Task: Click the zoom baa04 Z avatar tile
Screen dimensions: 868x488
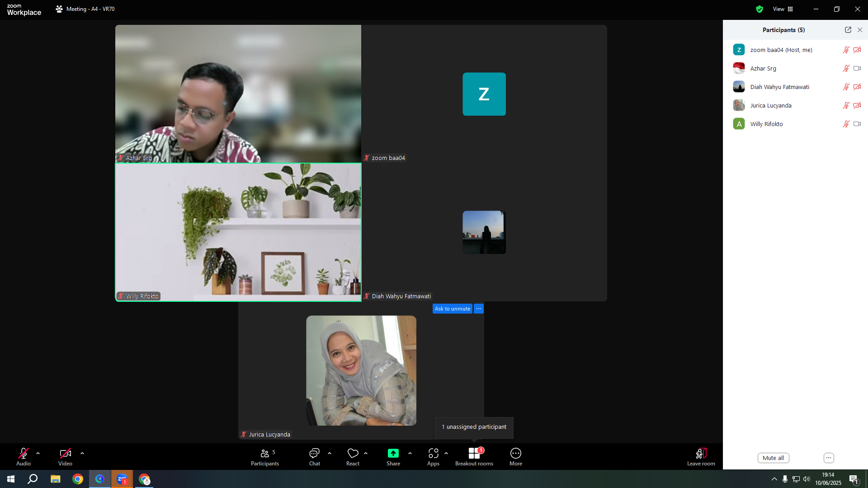Action: point(484,94)
